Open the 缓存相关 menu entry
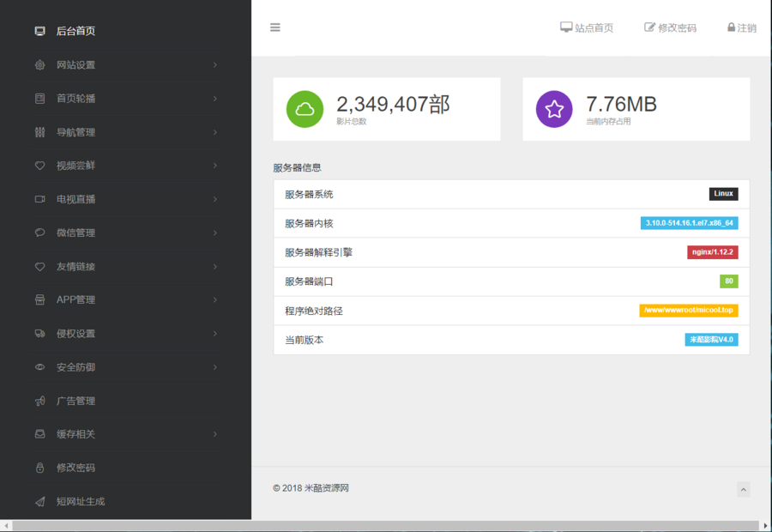The width and height of the screenshot is (772, 532). click(x=75, y=434)
